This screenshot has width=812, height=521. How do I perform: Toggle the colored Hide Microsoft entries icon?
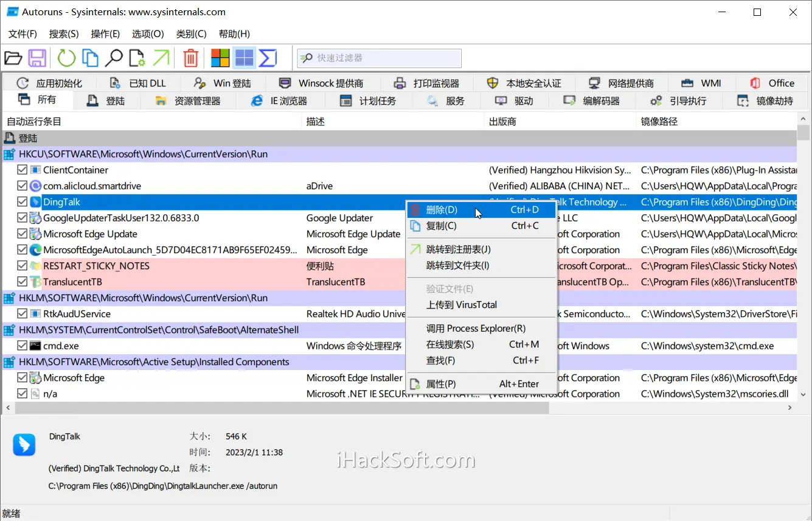(x=220, y=58)
